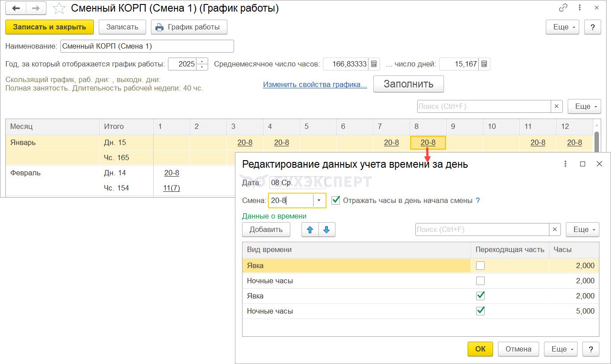This screenshot has width=611, height=364.
Task: Focus the dialog search box
Action: point(482,230)
